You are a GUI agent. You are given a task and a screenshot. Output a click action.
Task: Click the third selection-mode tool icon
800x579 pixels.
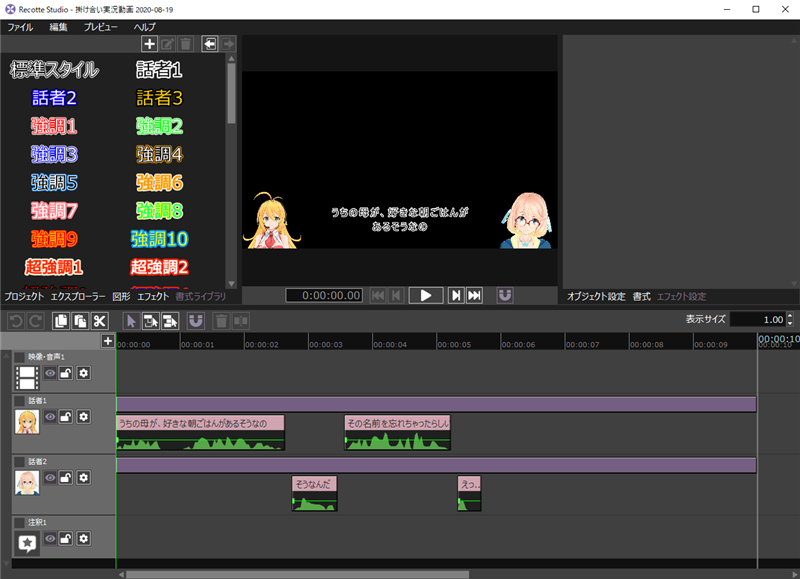(170, 321)
